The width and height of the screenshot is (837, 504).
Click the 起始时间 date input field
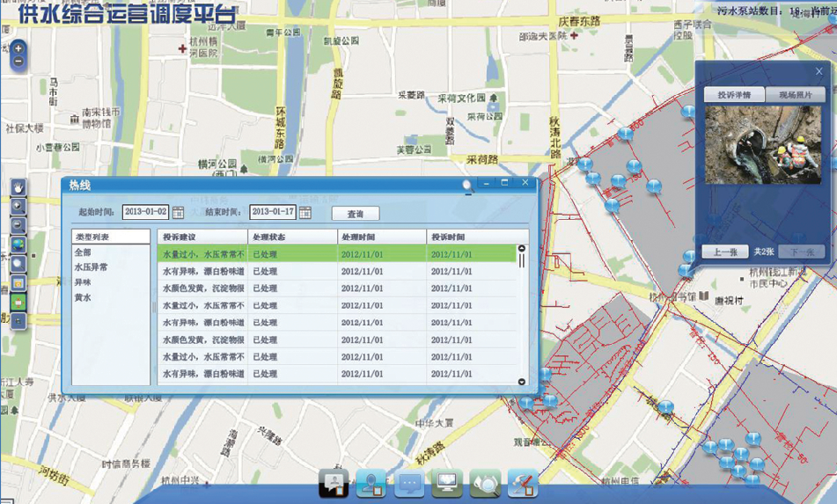(x=145, y=212)
